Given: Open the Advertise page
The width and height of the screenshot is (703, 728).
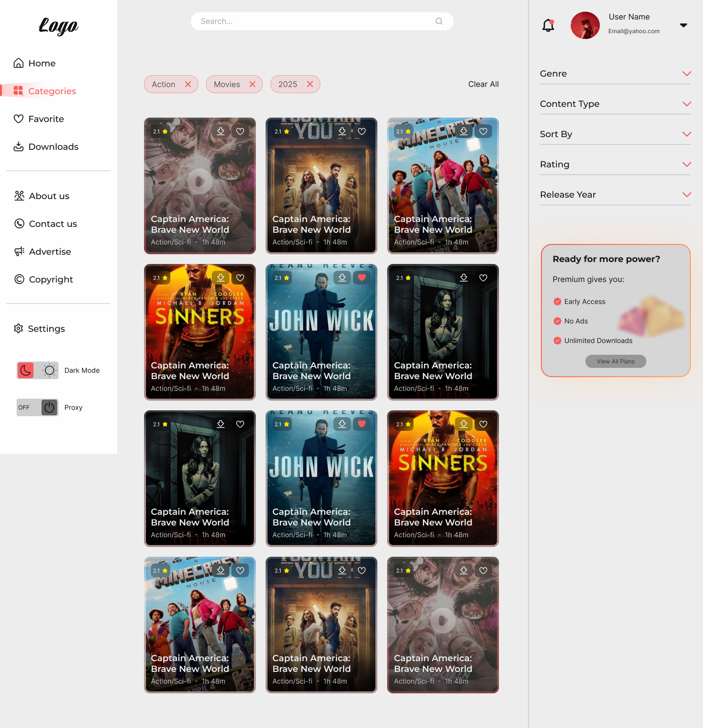Looking at the screenshot, I should click(x=43, y=252).
